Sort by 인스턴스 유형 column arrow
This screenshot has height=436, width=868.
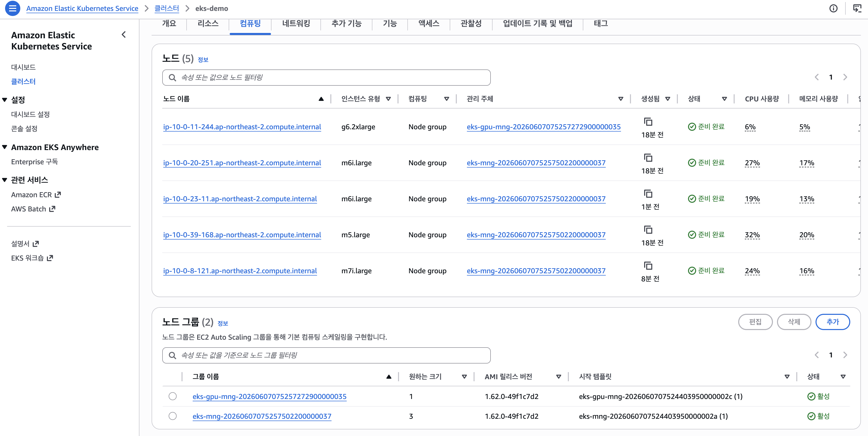click(388, 99)
